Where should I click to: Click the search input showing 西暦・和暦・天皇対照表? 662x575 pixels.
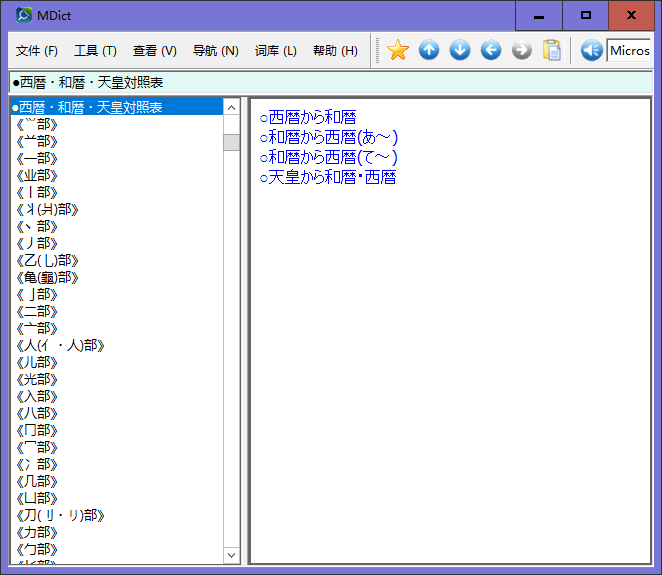tap(330, 82)
